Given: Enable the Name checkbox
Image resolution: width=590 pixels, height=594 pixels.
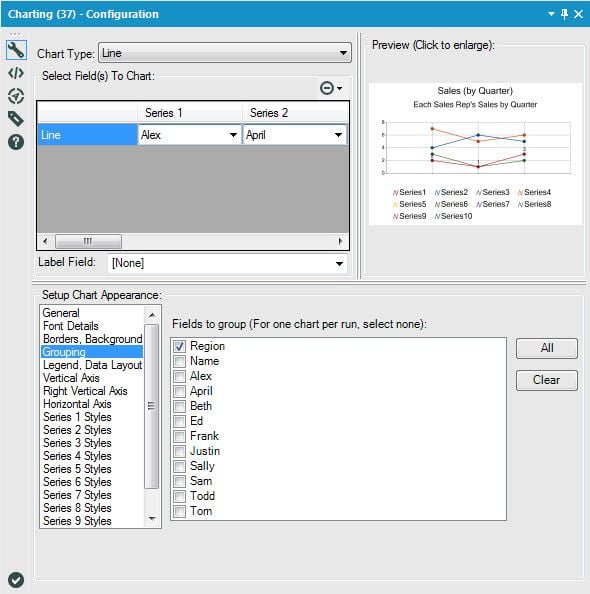Looking at the screenshot, I should click(179, 361).
